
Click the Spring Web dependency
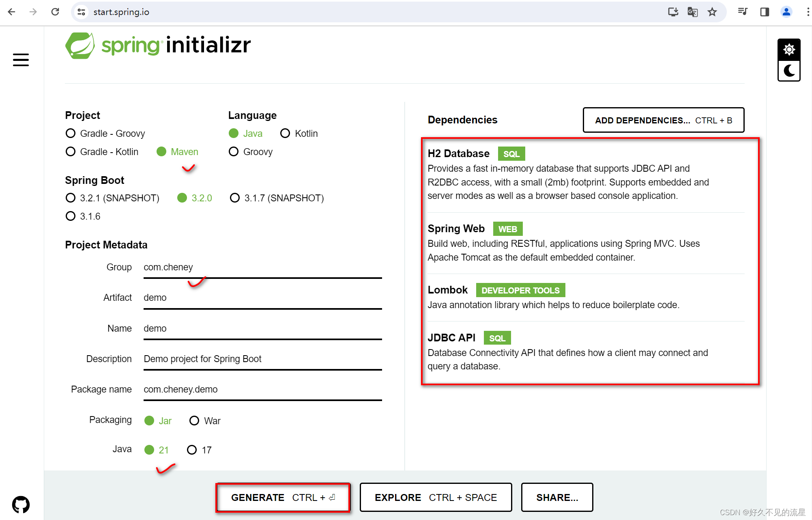coord(586,243)
